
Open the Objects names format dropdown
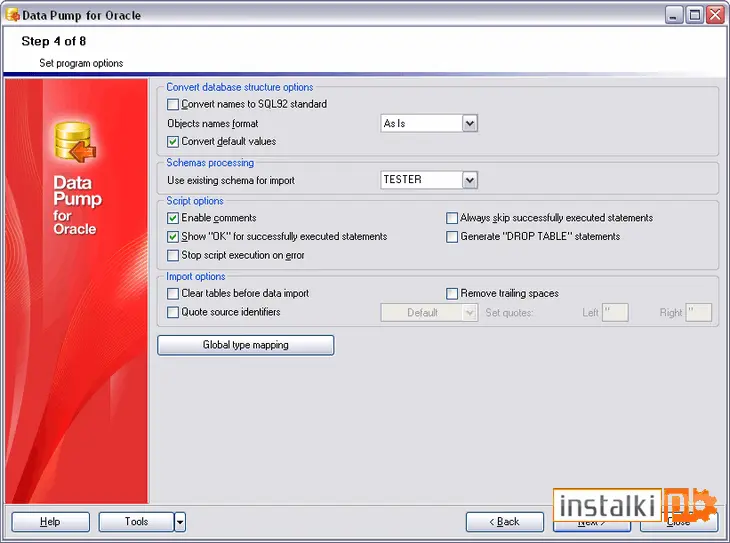[x=470, y=123]
